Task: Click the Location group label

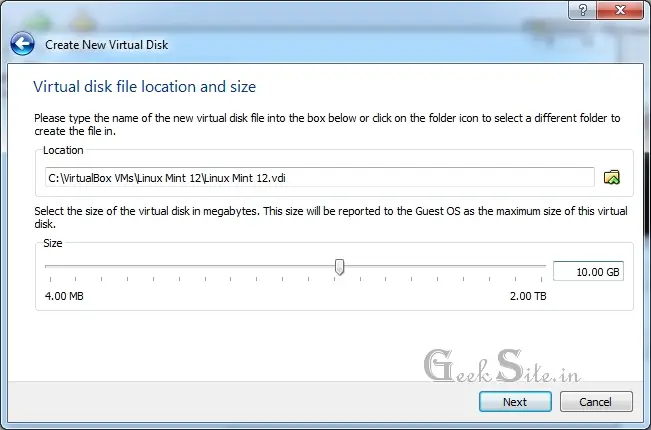Action: (x=63, y=150)
